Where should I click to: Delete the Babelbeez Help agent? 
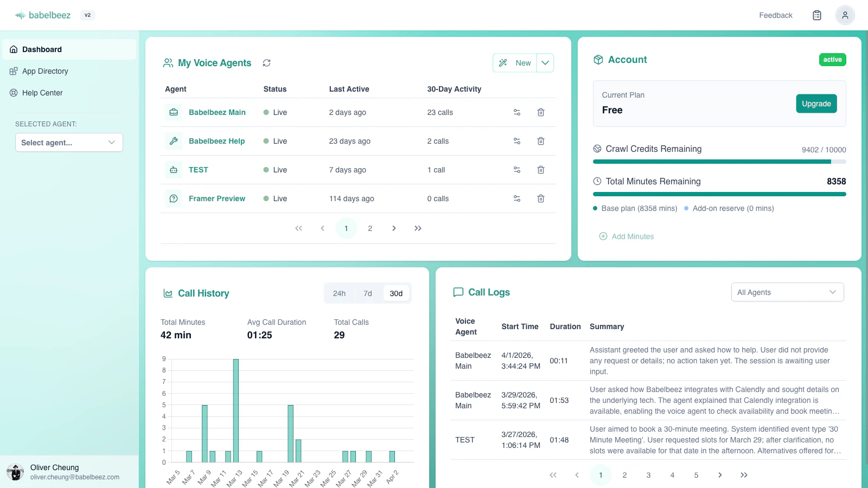tap(541, 141)
